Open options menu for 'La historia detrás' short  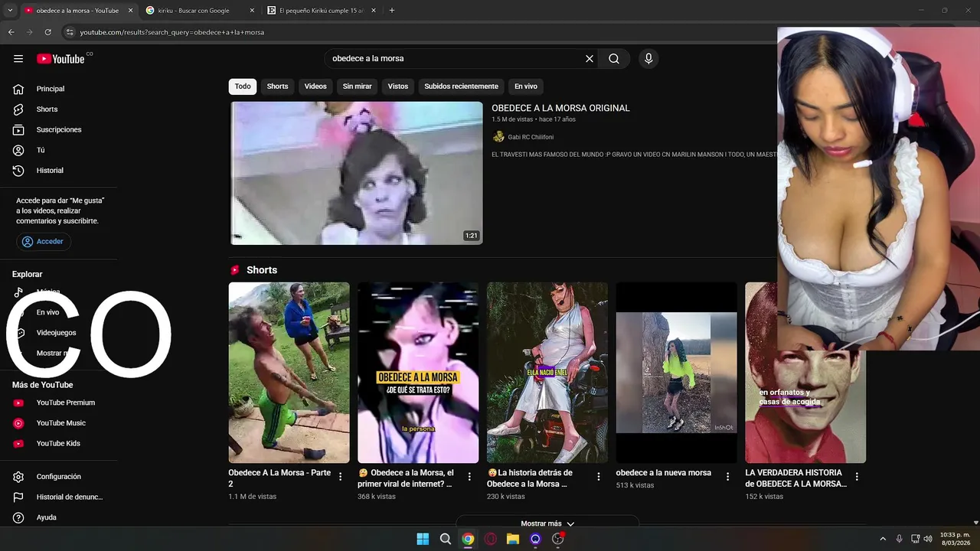tap(599, 477)
